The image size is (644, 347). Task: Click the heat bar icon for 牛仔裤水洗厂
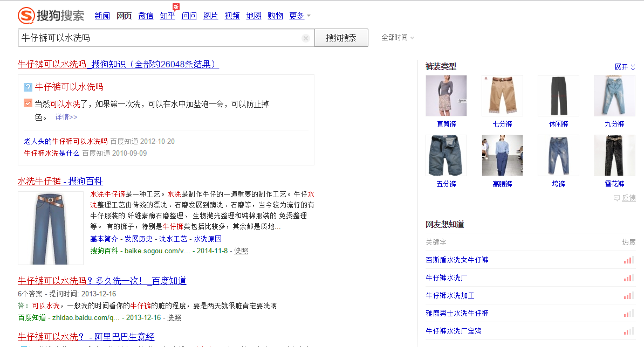[628, 277]
